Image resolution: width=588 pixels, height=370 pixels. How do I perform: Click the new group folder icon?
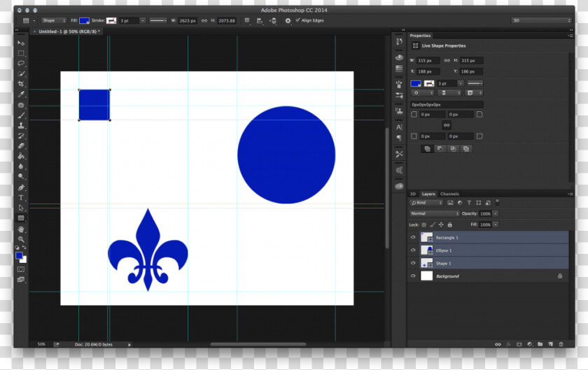[x=540, y=344]
